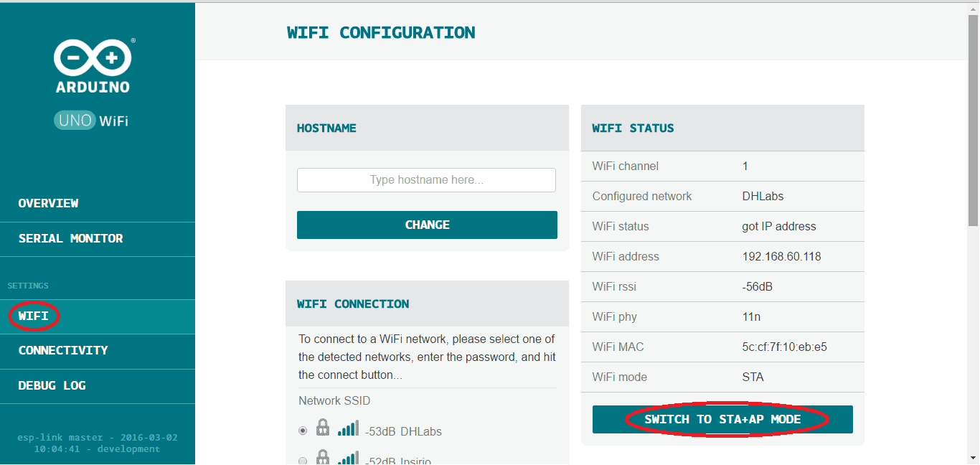Viewport: 980px width, 465px height.
Task: Go to the WiFi settings page
Action: click(34, 316)
